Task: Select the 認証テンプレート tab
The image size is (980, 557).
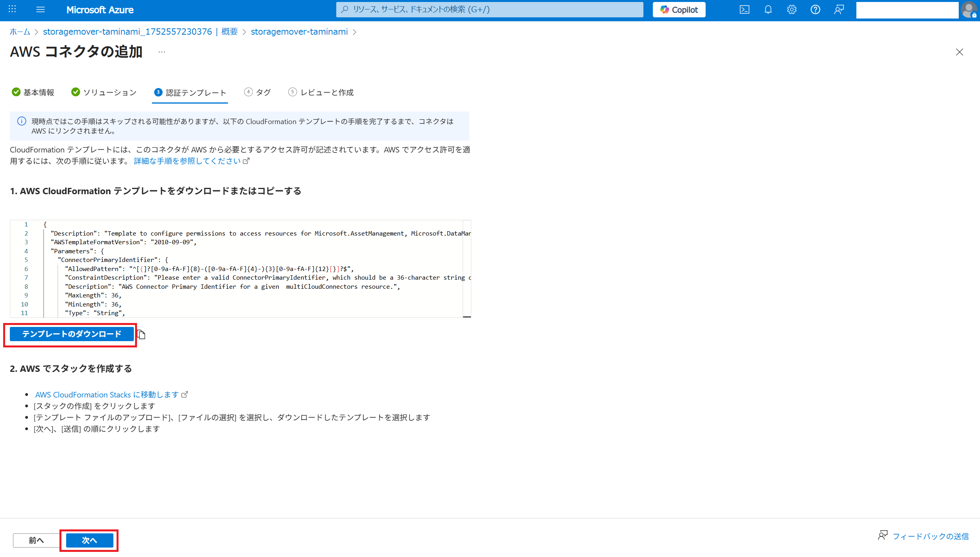Action: (190, 93)
